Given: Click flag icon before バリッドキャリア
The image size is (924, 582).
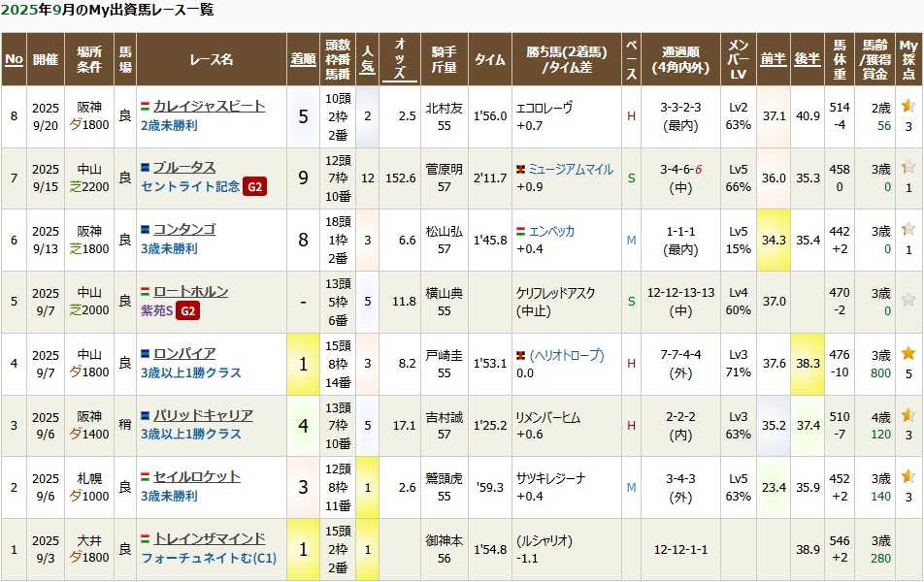Looking at the screenshot, I should tap(145, 416).
